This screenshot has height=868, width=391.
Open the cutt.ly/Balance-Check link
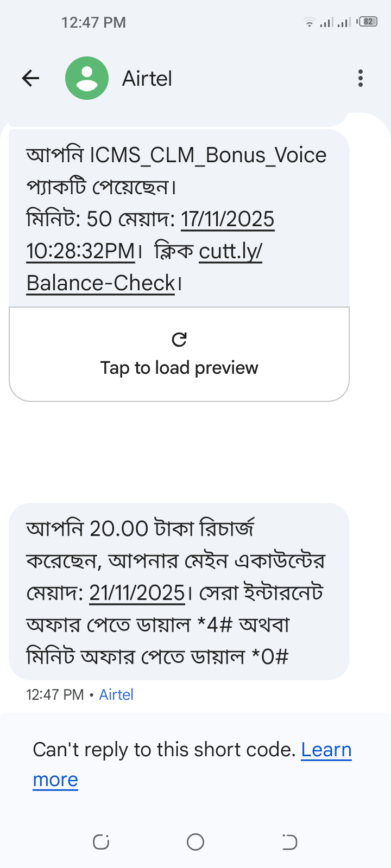pos(230,252)
